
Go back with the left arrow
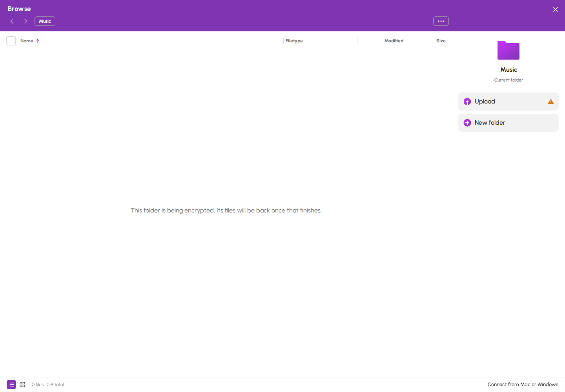pyautogui.click(x=12, y=21)
